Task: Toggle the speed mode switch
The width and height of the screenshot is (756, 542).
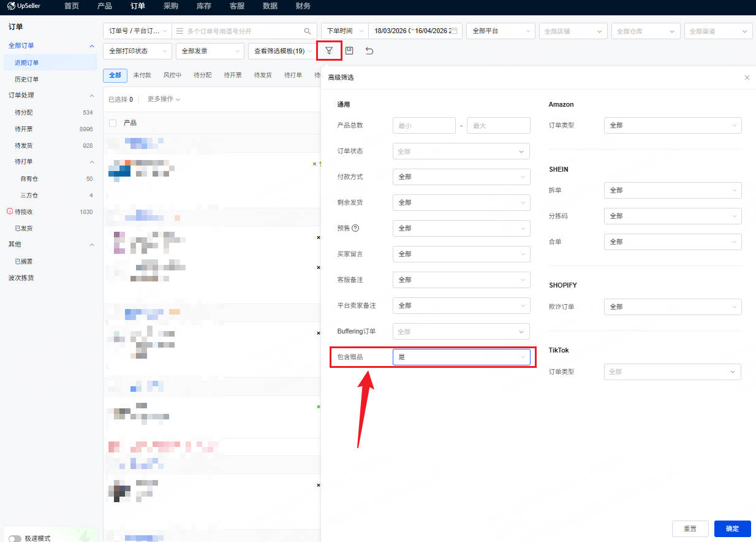Action: pos(15,538)
